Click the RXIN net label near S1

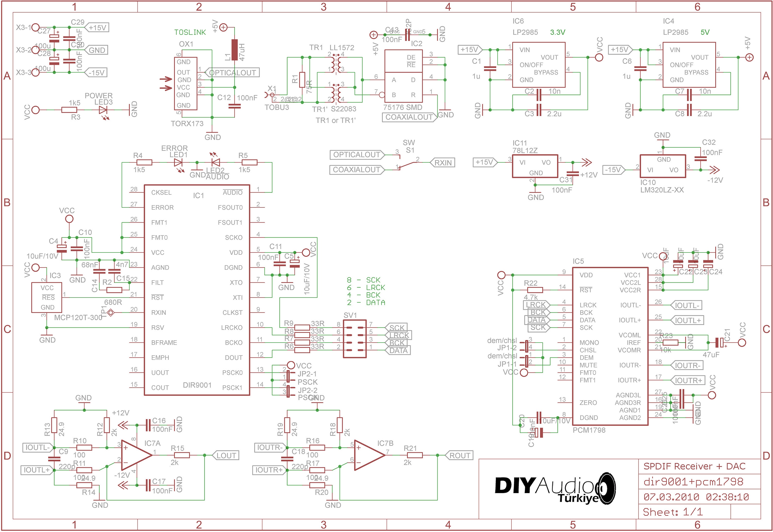tap(442, 163)
